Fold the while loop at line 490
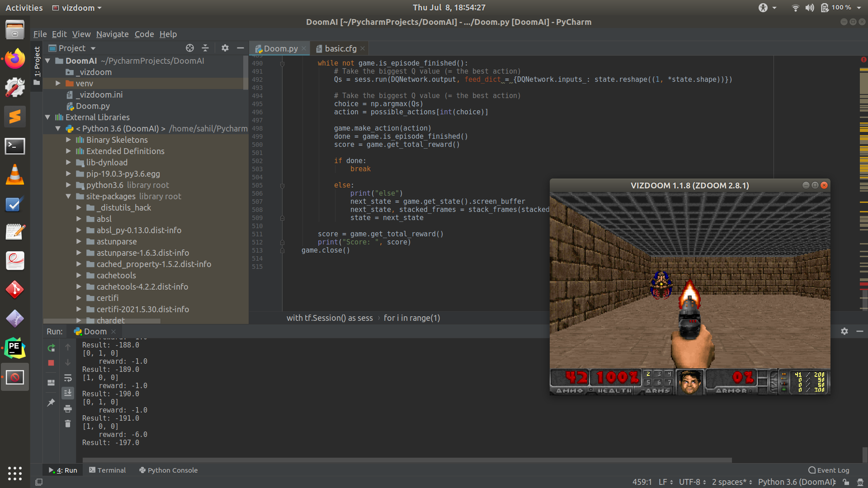The height and width of the screenshot is (488, 868). 282,63
